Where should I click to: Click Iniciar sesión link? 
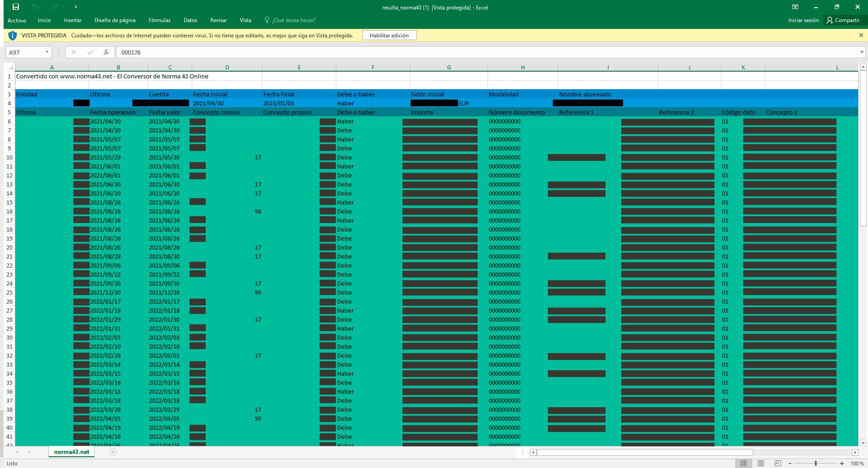803,20
